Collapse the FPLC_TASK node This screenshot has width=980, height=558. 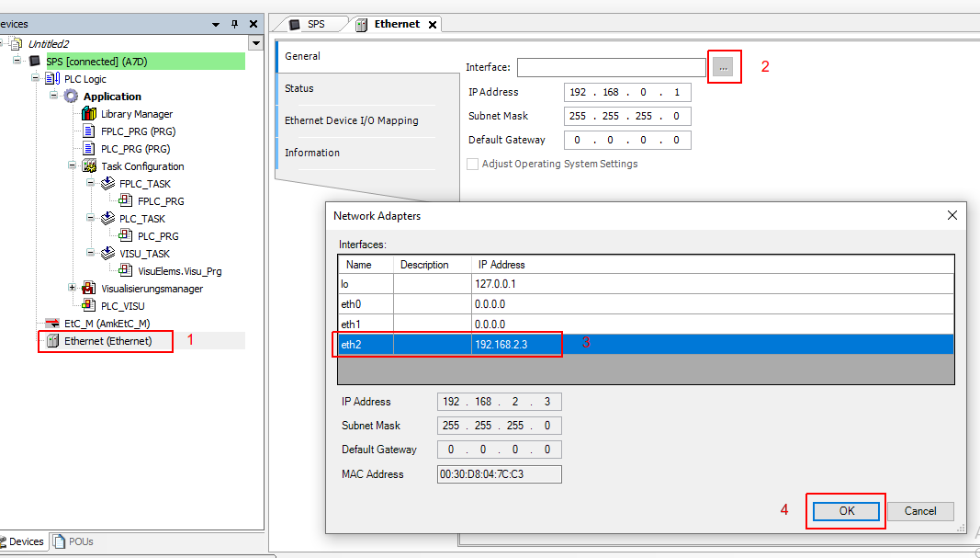[x=91, y=183]
